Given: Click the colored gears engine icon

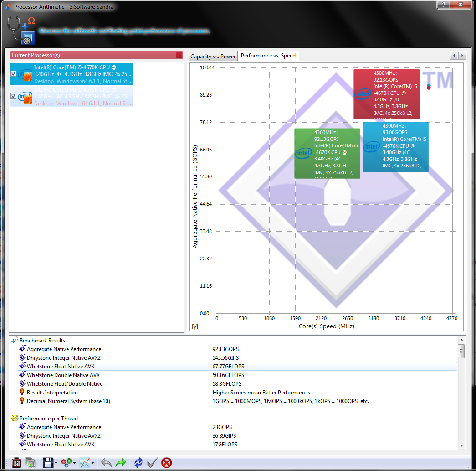Looking at the screenshot, I should [67, 463].
